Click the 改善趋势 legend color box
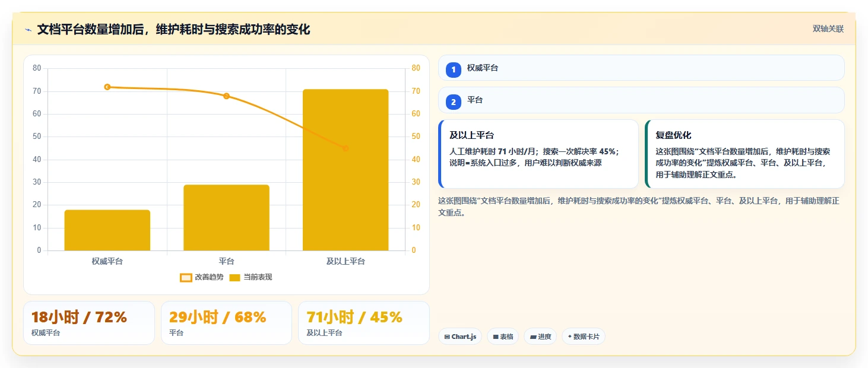The image size is (868, 368). click(186, 277)
